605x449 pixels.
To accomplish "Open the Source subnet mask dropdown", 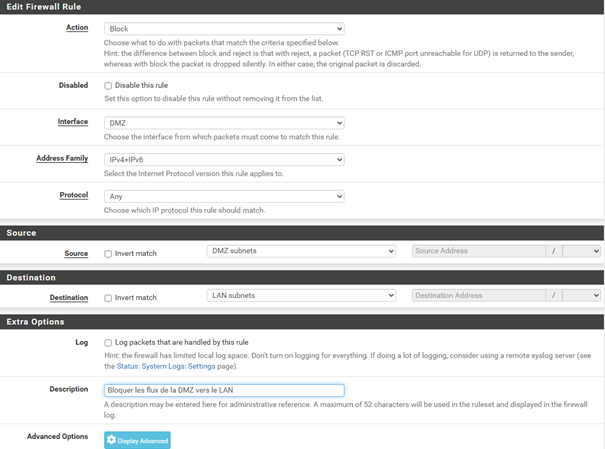I will (581, 252).
